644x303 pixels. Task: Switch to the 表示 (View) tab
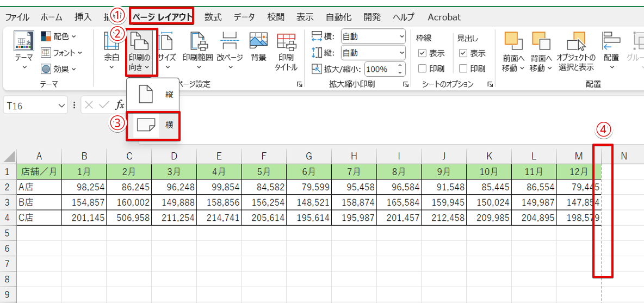(305, 17)
